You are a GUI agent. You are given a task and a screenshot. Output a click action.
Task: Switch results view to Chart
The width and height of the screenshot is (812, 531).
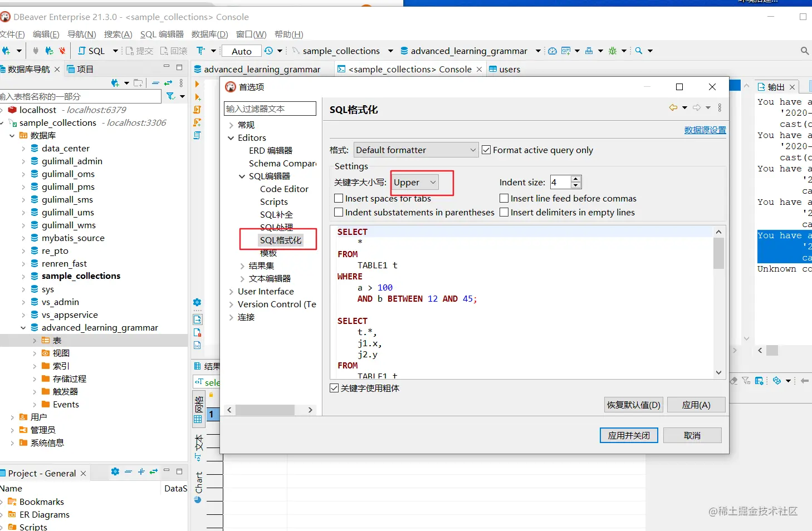(198, 487)
